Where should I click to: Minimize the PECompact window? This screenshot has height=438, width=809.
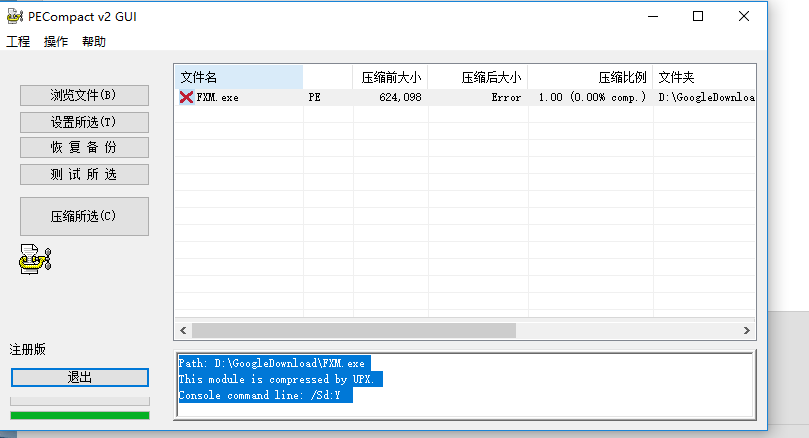[x=653, y=17]
